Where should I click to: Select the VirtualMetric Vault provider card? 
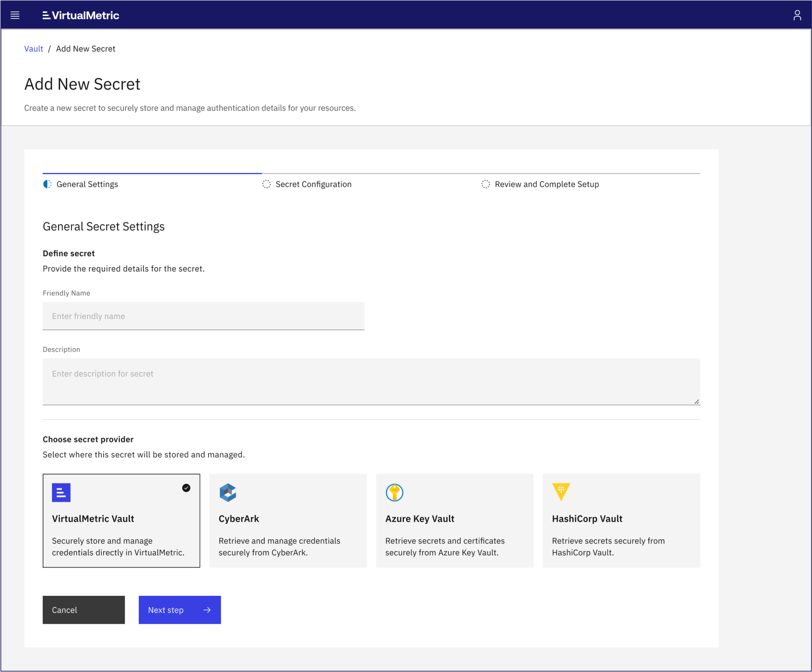(121, 520)
